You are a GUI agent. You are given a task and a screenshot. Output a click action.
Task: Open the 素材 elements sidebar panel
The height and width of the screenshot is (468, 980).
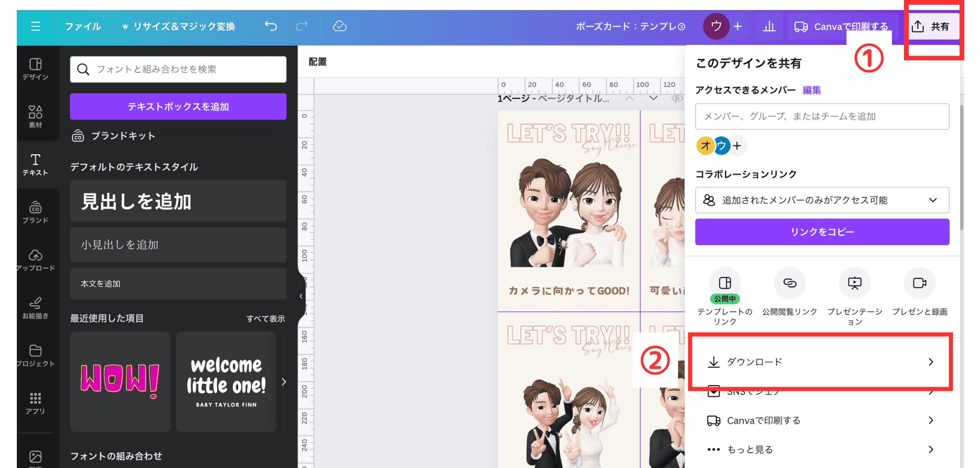(x=35, y=116)
